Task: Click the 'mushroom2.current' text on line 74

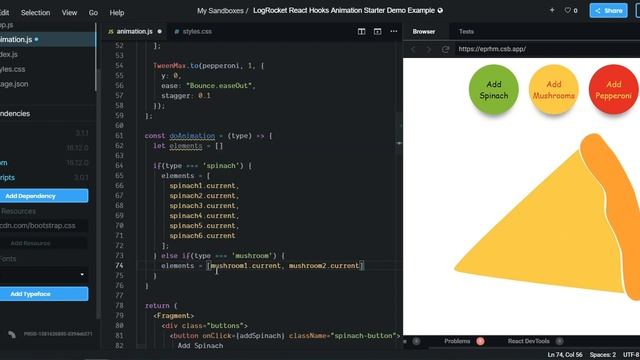Action: 324,266
